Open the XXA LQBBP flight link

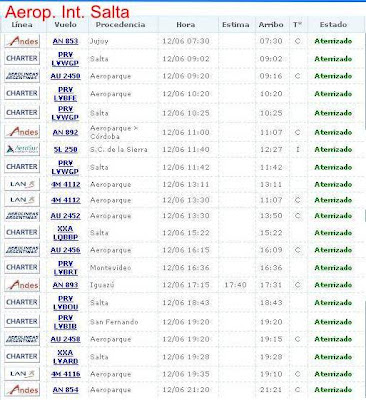(65, 233)
